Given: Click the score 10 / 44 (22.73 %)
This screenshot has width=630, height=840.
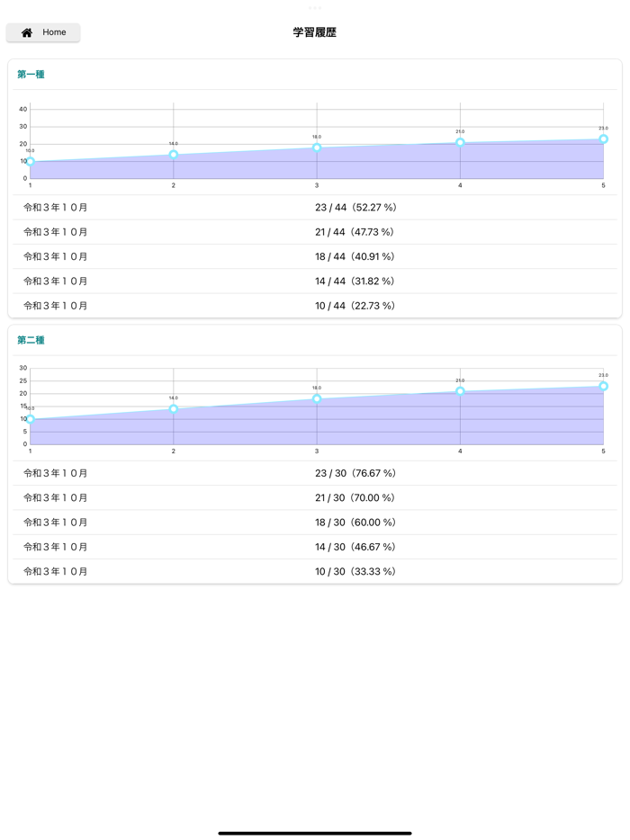Looking at the screenshot, I should 355,306.
